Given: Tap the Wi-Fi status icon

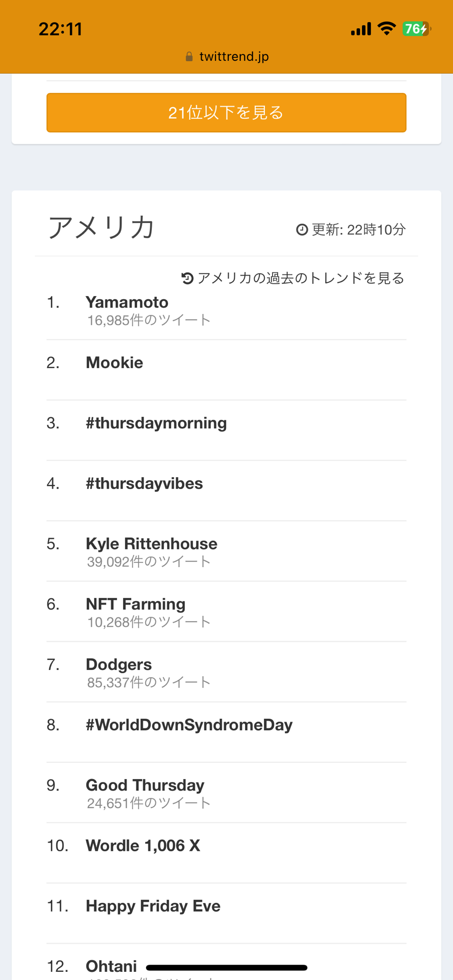Looking at the screenshot, I should click(x=386, y=29).
